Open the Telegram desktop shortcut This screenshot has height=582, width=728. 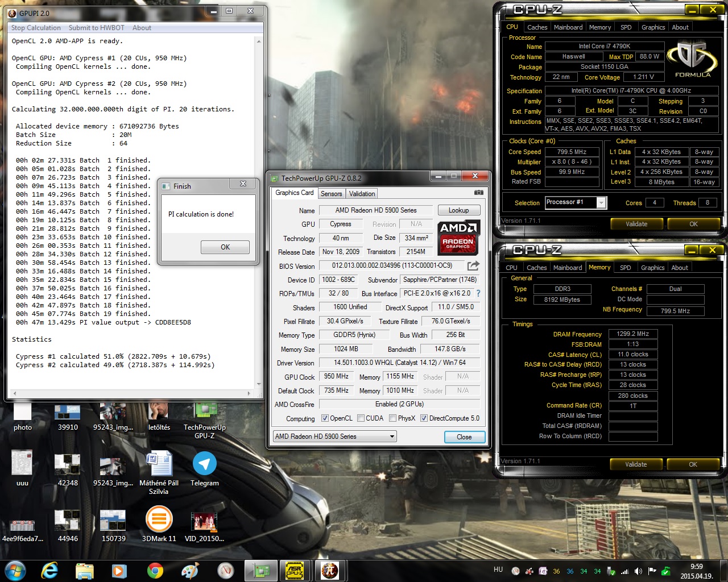point(205,469)
